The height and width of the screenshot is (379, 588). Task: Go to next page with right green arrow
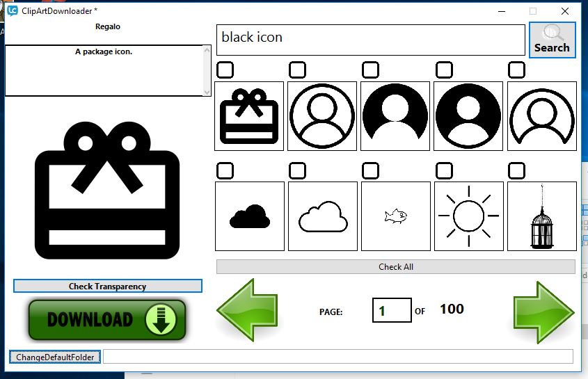(x=544, y=310)
